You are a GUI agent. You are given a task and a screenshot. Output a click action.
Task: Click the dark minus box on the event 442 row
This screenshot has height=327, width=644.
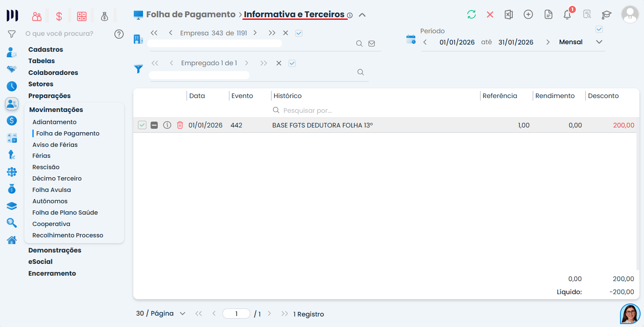[154, 125]
